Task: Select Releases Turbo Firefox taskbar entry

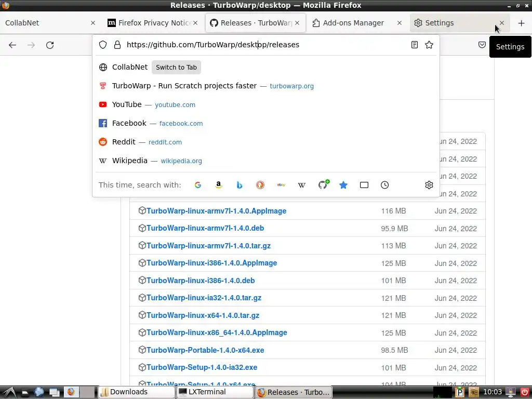Action: pos(294,392)
